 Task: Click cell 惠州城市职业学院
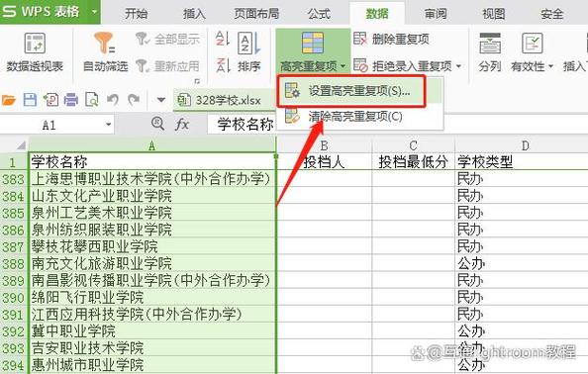point(151,365)
